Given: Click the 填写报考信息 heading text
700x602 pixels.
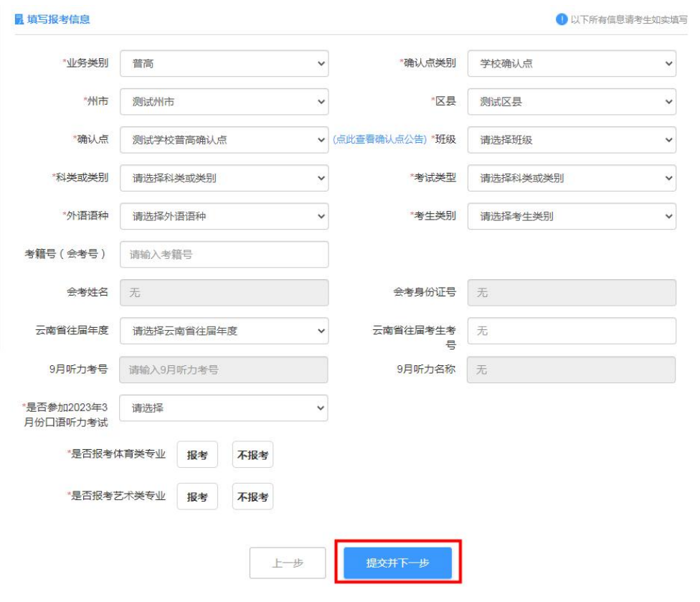Looking at the screenshot, I should [59, 19].
